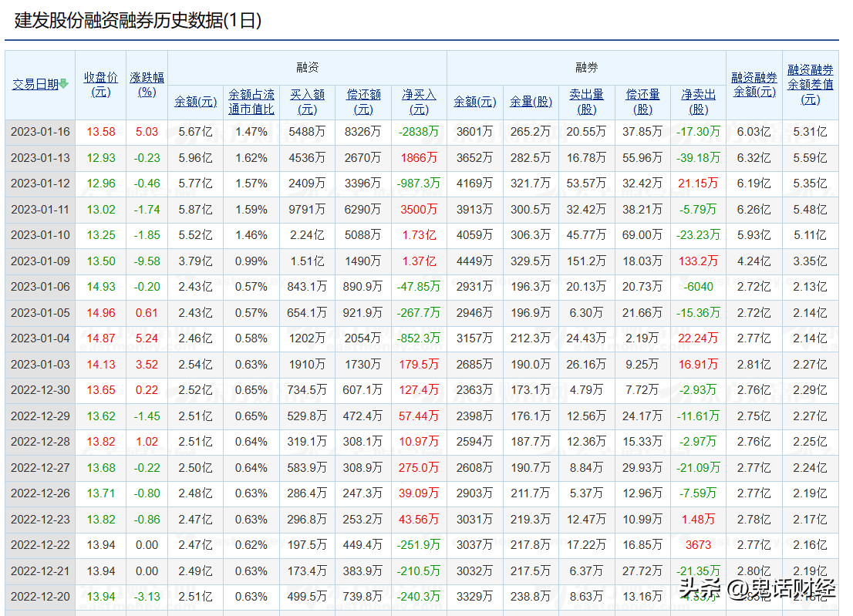Click closing price 13.58

[x=100, y=132]
